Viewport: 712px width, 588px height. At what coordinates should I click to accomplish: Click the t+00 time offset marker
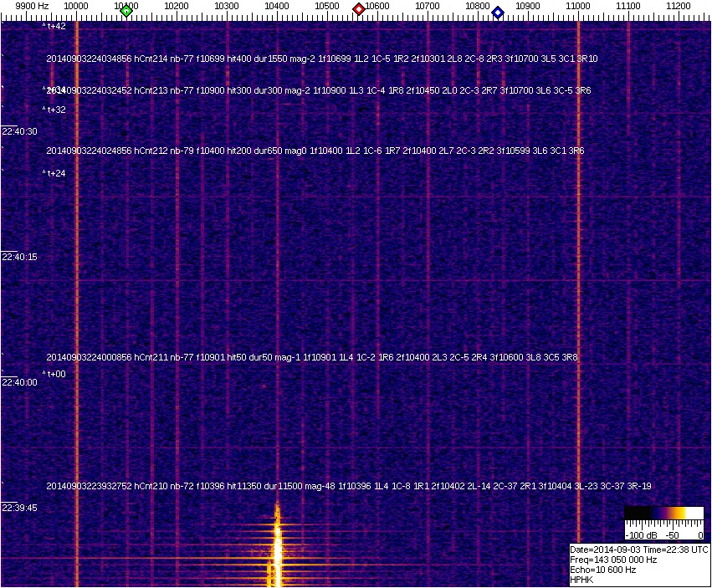[54, 374]
